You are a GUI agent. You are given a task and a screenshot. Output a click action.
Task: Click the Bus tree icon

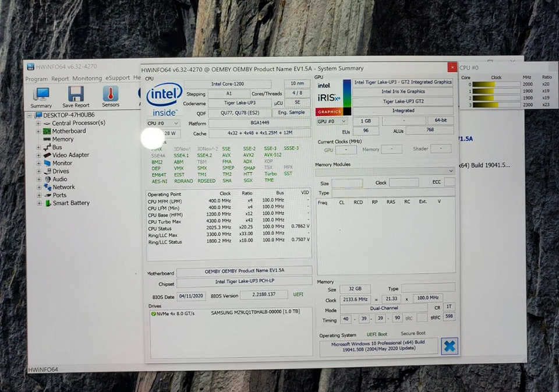(x=47, y=147)
